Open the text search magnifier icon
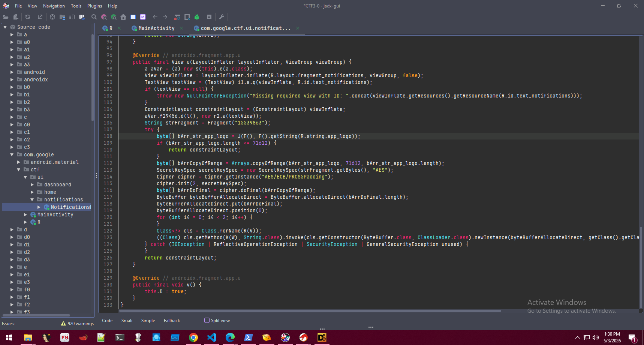644x345 pixels. click(94, 17)
